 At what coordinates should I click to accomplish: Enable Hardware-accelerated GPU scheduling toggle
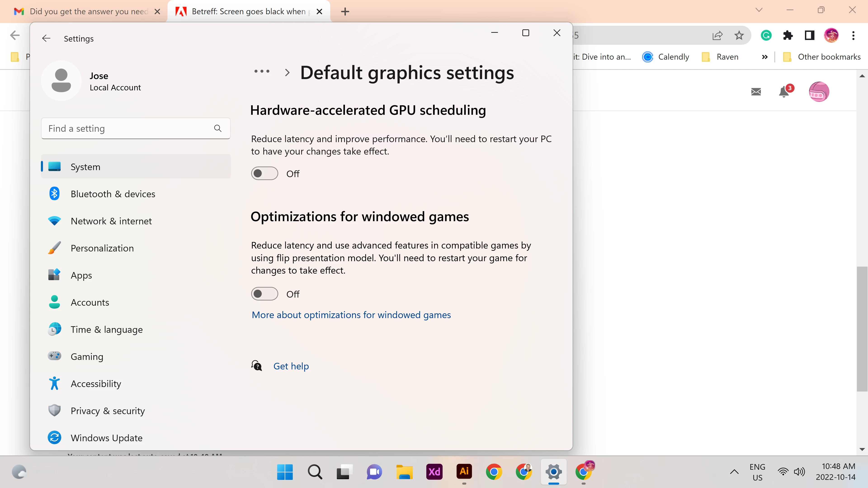264,174
